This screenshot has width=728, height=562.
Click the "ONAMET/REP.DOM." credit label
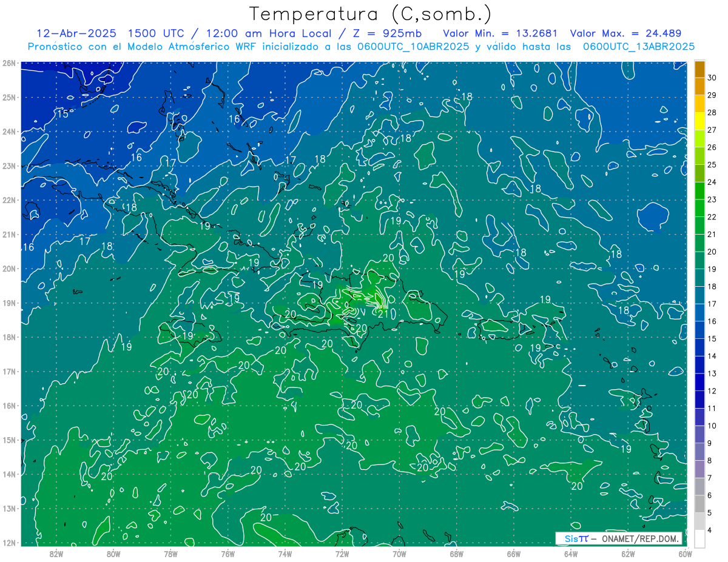click(x=642, y=539)
